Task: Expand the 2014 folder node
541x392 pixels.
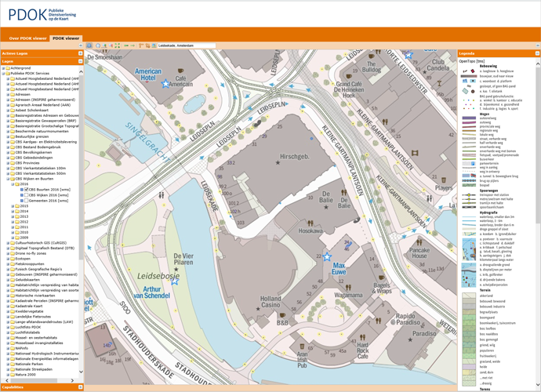Action: (x=13, y=211)
